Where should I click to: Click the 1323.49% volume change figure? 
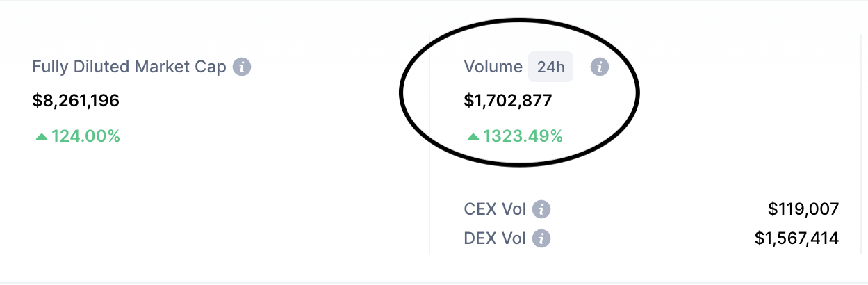[523, 136]
